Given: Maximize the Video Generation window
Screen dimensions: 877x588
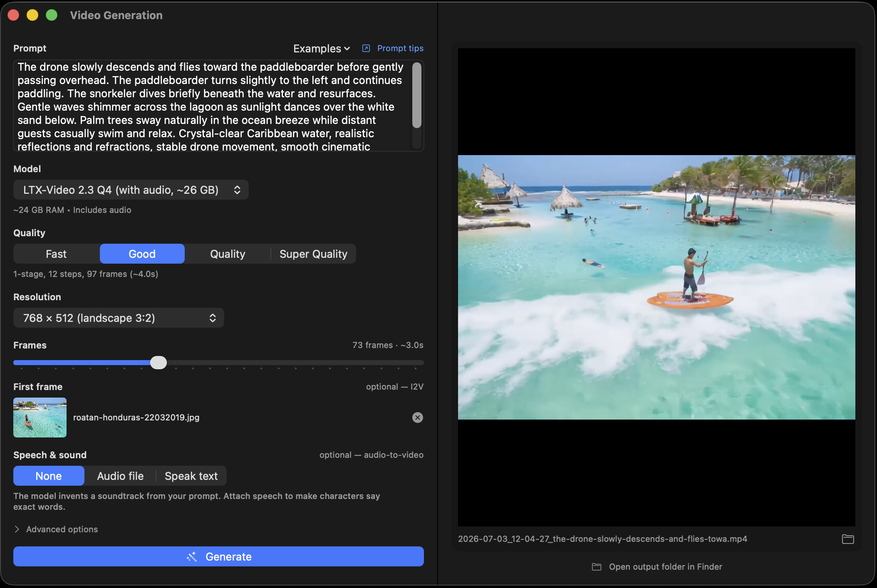Looking at the screenshot, I should click(x=52, y=15).
